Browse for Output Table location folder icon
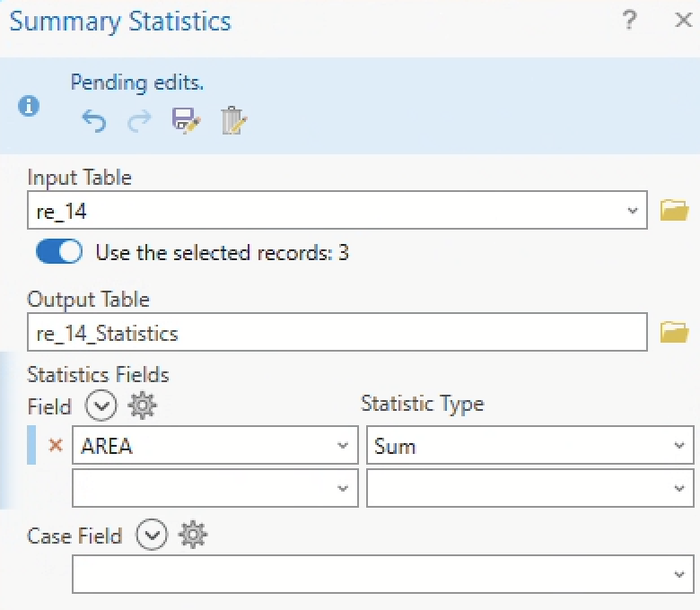The height and width of the screenshot is (610, 700). tap(673, 333)
